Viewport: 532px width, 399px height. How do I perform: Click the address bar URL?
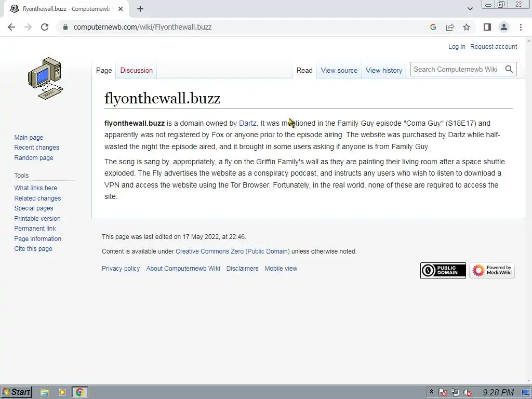pos(142,27)
